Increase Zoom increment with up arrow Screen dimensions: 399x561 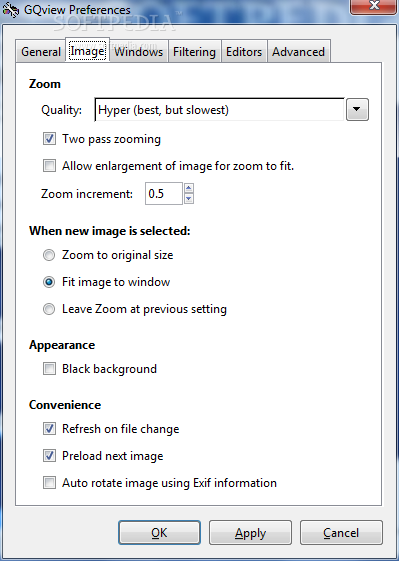coord(189,188)
